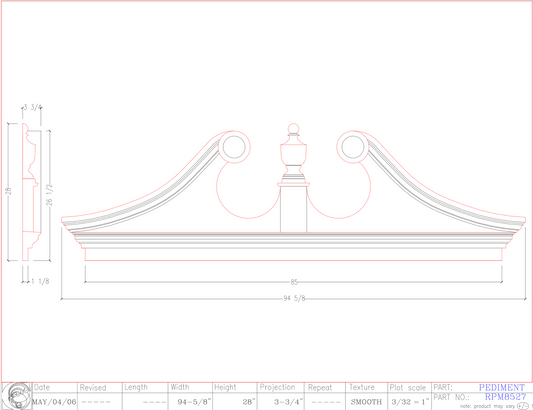Click the dashed value under Length
Screen dimensions: 533x410
point(155,402)
